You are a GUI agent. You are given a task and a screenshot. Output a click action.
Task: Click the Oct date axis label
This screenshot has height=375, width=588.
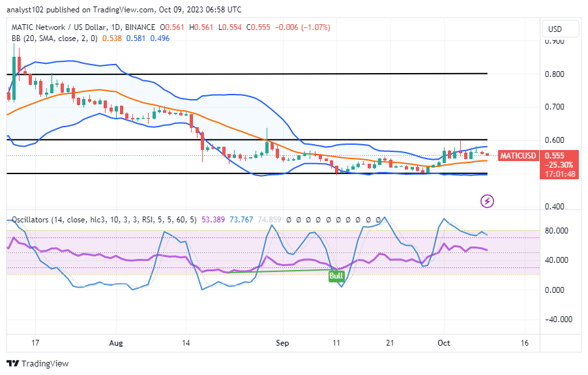[x=444, y=343]
